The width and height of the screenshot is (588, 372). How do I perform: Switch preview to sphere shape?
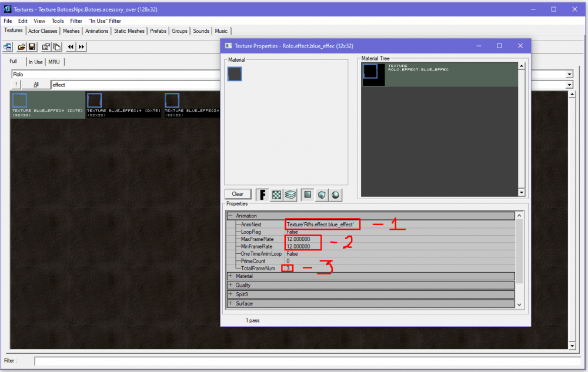pyautogui.click(x=335, y=195)
